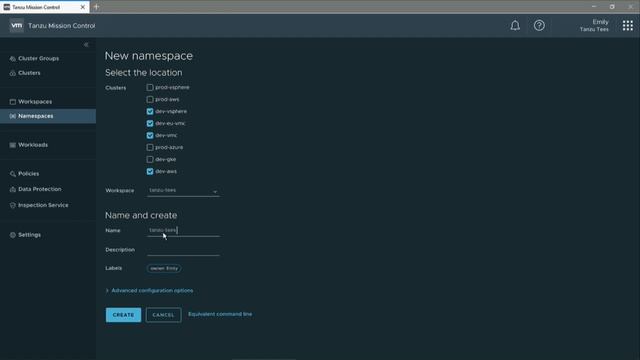Viewport: 640px width, 360px height.
Task: Click the CANCEL button
Action: [x=163, y=315]
